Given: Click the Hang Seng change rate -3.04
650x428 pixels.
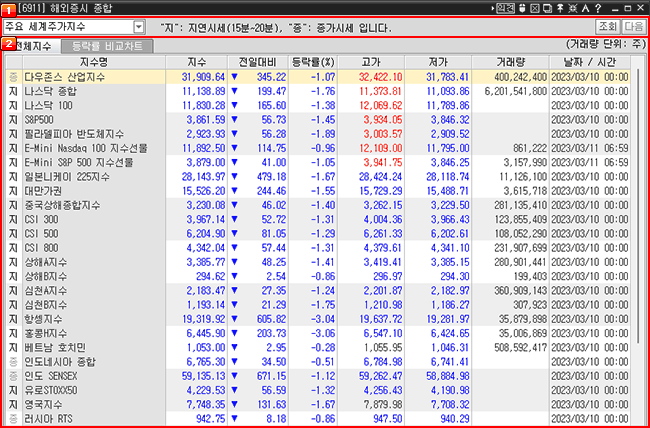Looking at the screenshot, I should coord(323,319).
